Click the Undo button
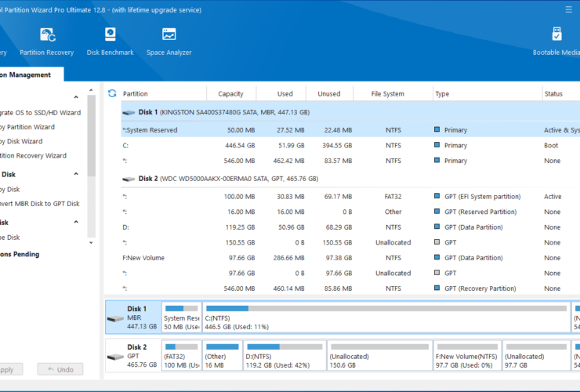 pos(60,369)
